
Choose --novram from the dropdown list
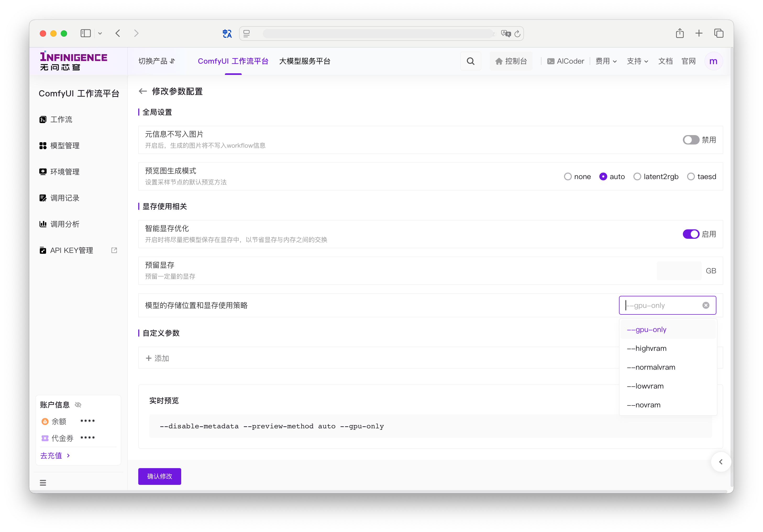click(x=668, y=405)
